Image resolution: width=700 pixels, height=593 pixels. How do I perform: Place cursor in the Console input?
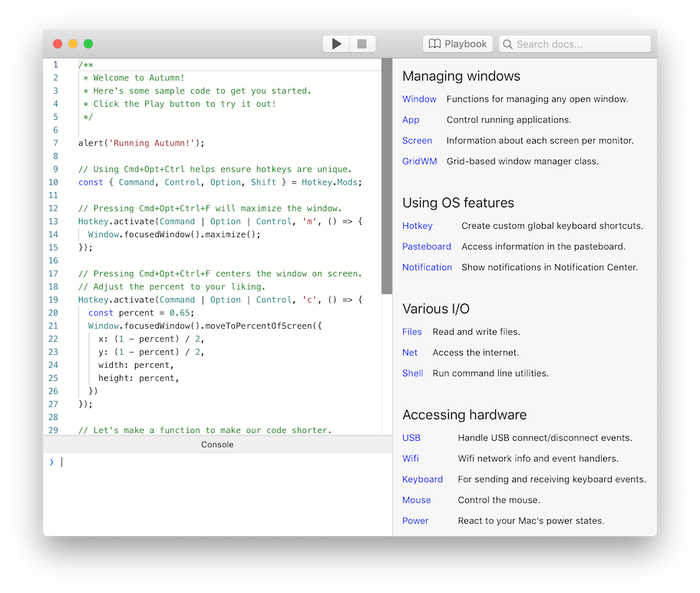tap(223, 462)
